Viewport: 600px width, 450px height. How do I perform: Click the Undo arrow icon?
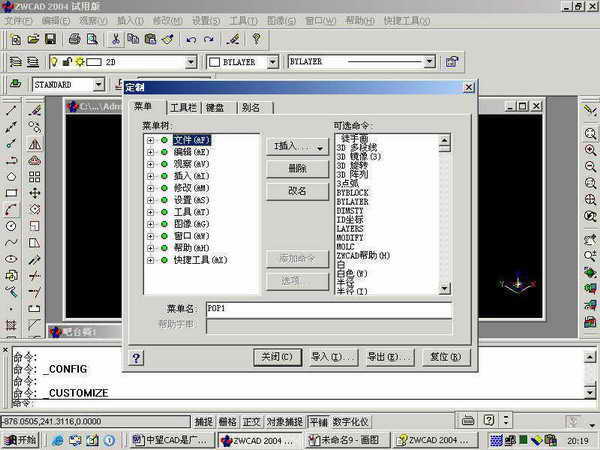point(191,39)
